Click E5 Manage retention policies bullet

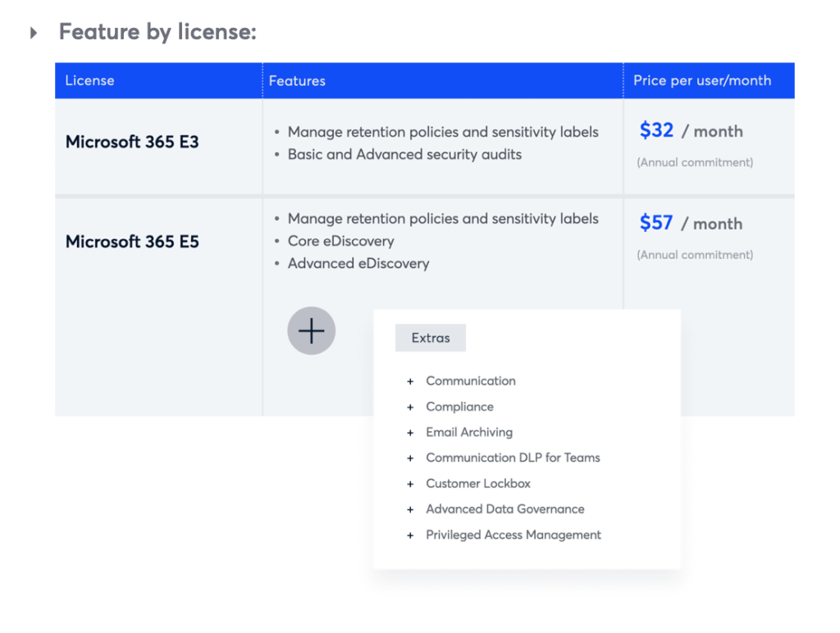pyautogui.click(x=443, y=218)
